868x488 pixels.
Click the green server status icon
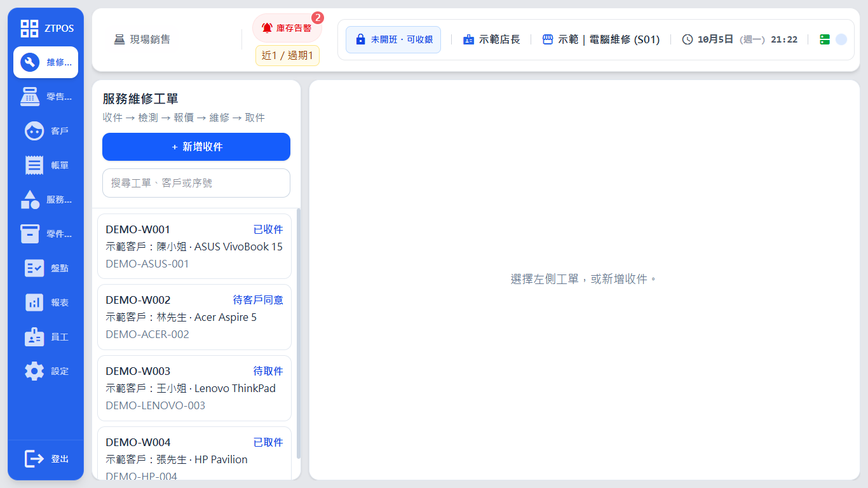click(x=825, y=39)
